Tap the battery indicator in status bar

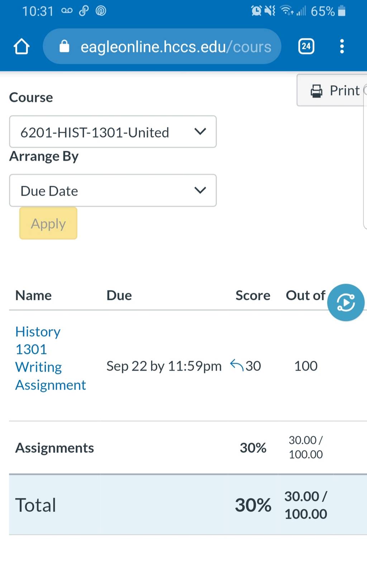pyautogui.click(x=342, y=11)
